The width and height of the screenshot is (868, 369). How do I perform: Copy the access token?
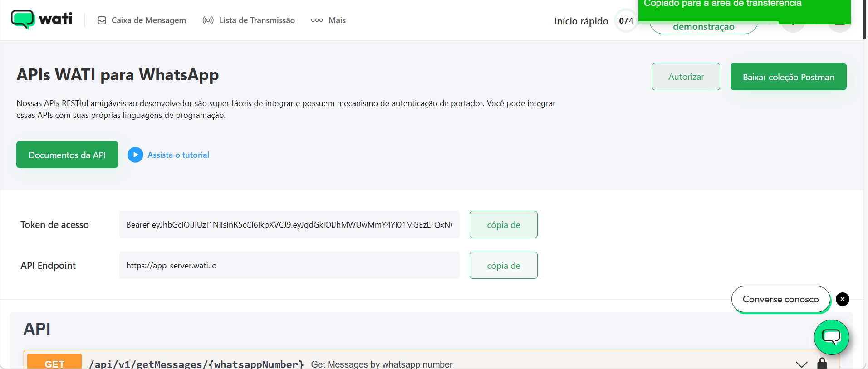503,224
